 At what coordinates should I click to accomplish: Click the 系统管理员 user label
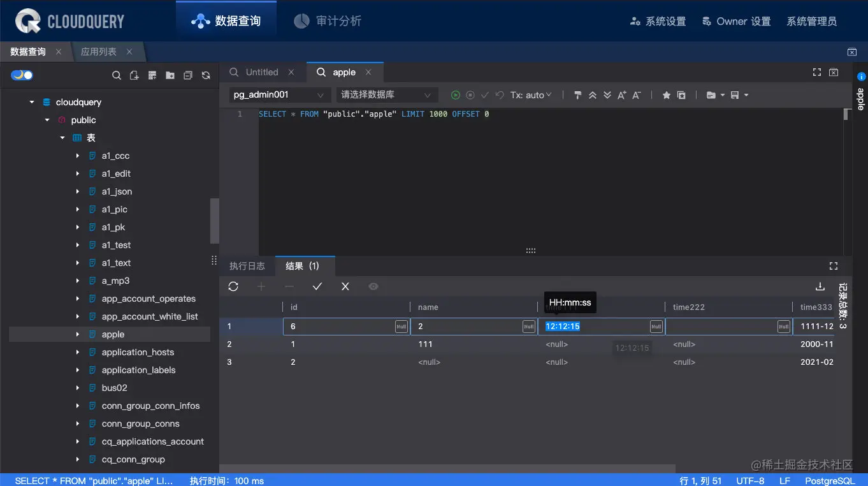[812, 21]
